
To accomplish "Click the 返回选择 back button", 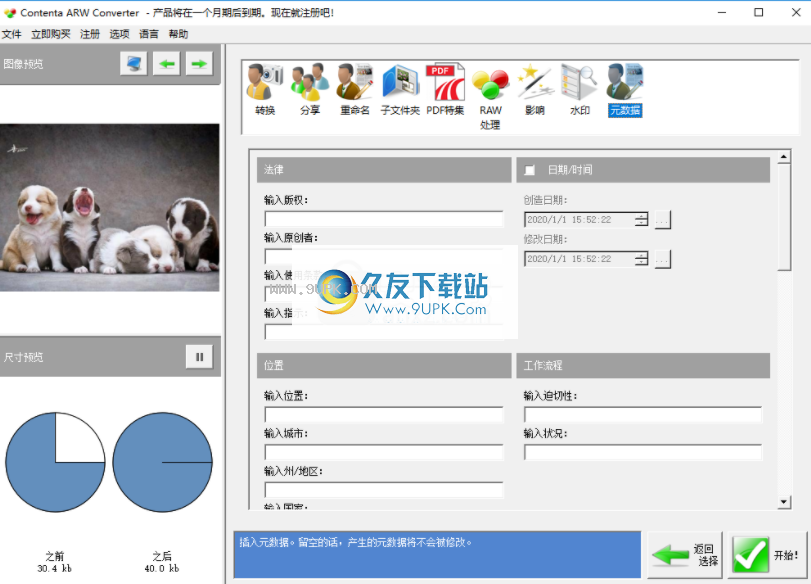I will tap(686, 555).
